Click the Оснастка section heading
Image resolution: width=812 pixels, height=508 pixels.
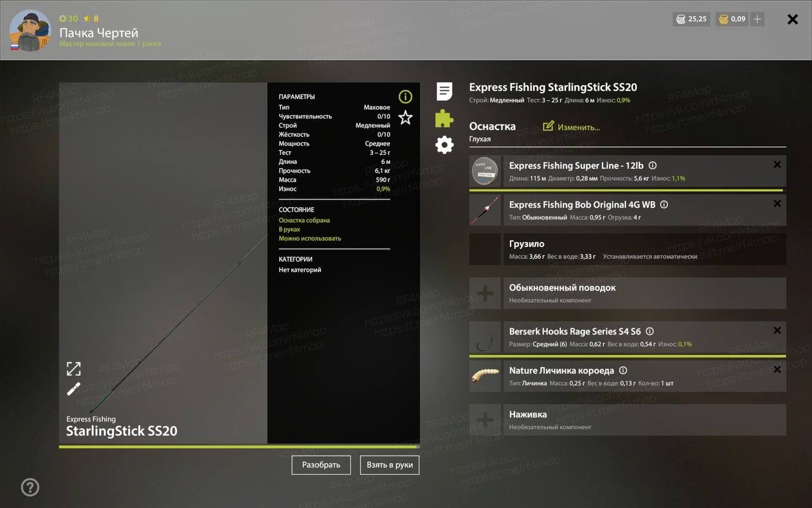[x=492, y=126]
